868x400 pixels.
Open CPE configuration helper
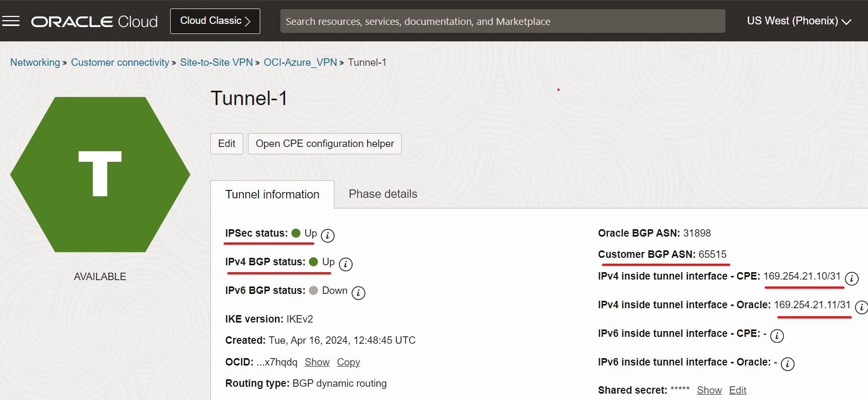pos(324,144)
